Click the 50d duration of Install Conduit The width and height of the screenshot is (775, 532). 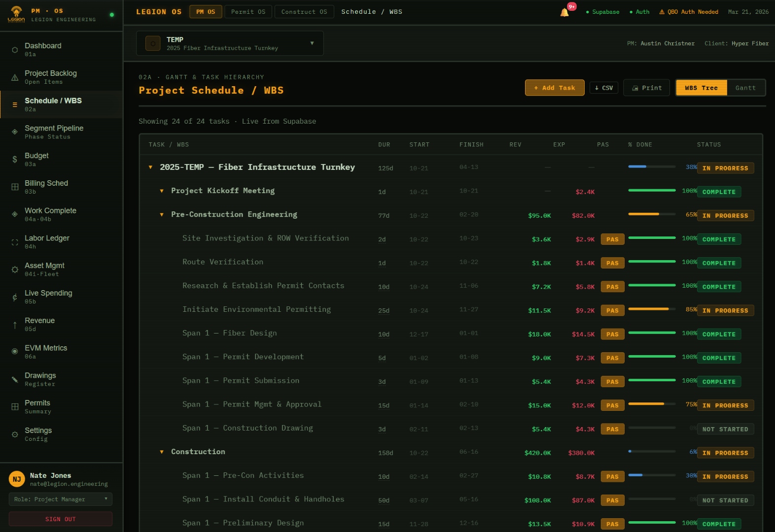pyautogui.click(x=384, y=500)
